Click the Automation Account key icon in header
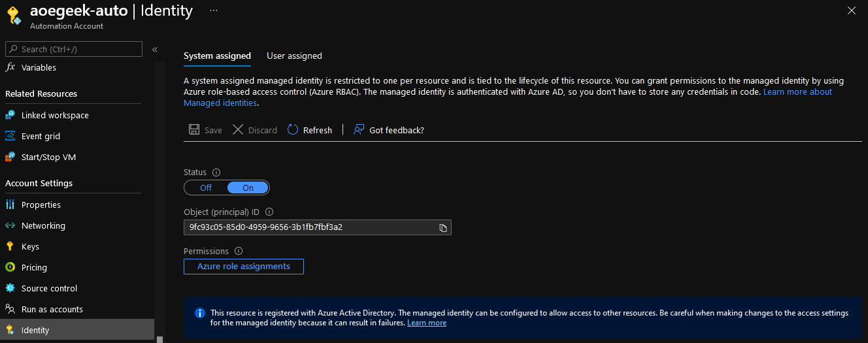Screen dimensions: 868x343 [13, 16]
